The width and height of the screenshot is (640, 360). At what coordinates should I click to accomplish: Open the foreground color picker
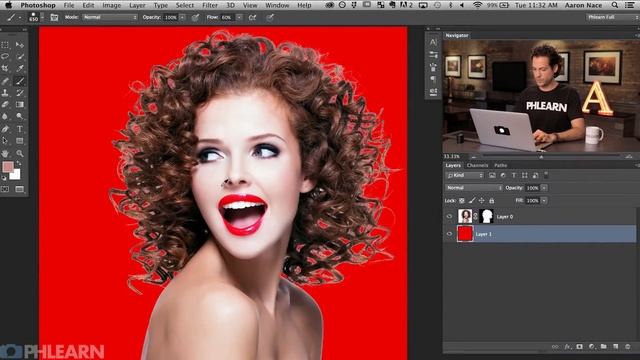pyautogui.click(x=7, y=167)
